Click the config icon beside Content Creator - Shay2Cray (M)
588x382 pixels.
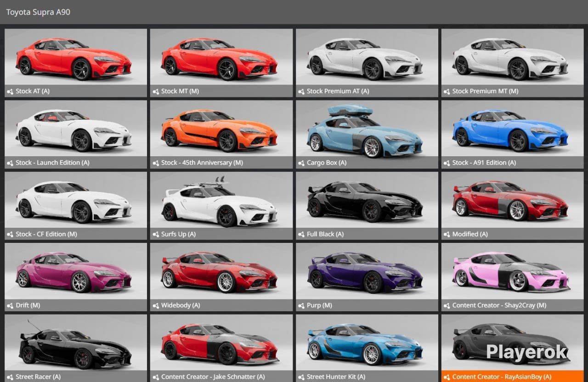[447, 305]
